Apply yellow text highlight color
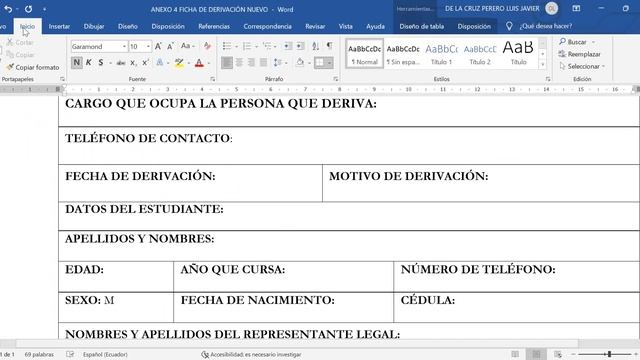The height and width of the screenshot is (360, 640). (179, 63)
